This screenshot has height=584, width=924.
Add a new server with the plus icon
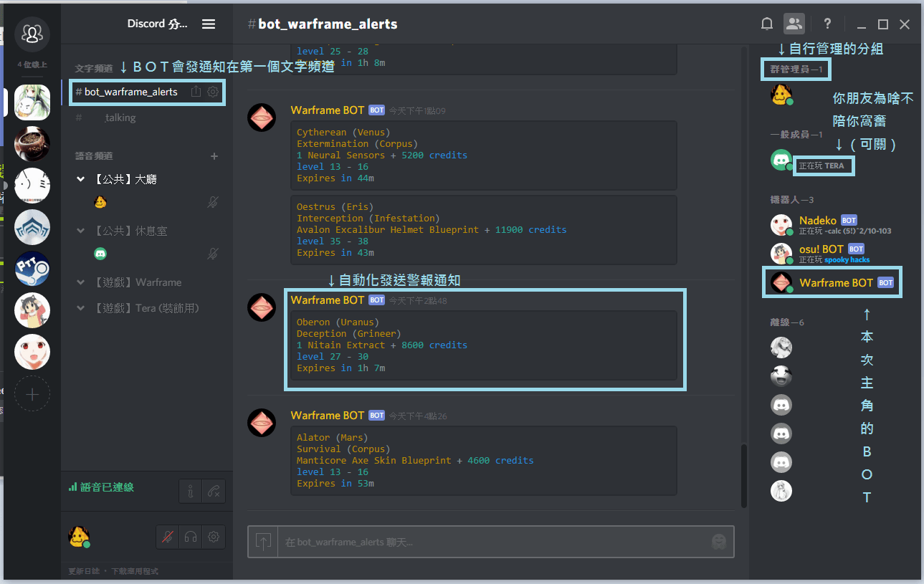pos(32,393)
